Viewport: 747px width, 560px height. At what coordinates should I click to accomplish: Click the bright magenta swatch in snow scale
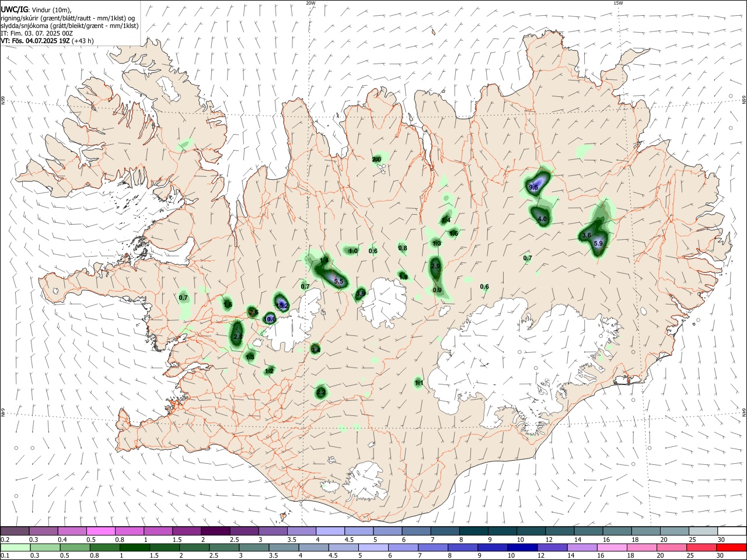click(101, 531)
